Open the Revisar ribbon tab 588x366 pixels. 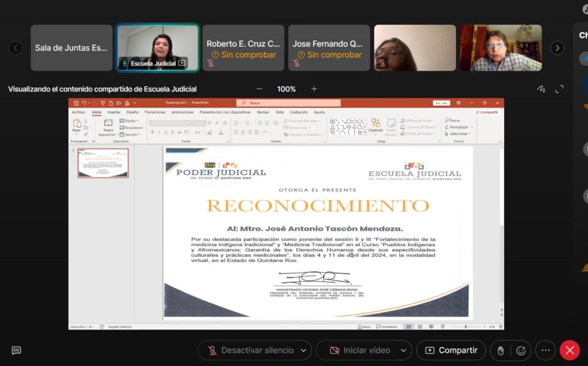[x=263, y=112]
